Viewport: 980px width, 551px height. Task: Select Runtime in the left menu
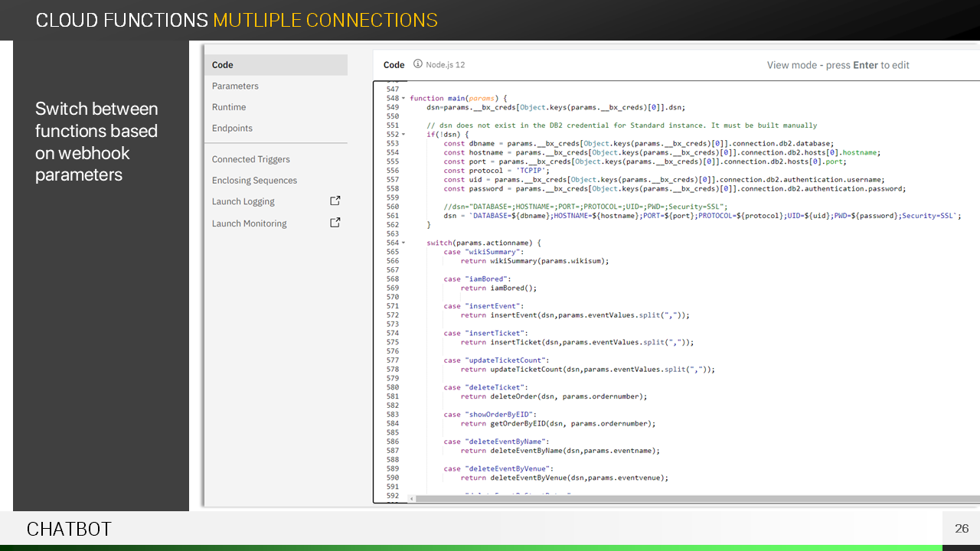coord(229,107)
